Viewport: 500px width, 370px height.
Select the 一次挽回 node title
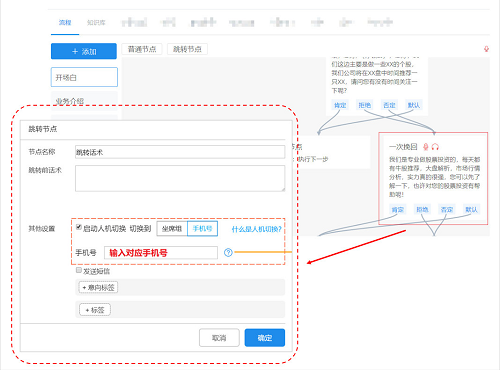(403, 147)
